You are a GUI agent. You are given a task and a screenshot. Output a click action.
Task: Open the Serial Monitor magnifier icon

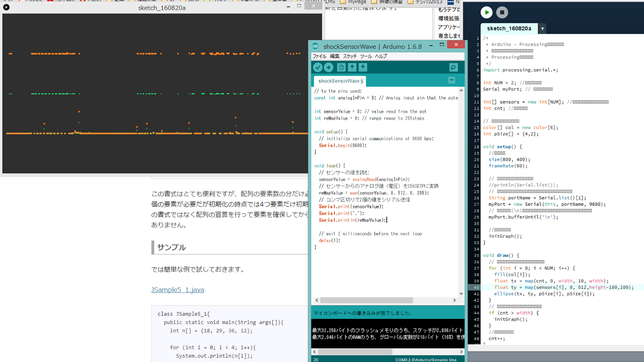click(453, 67)
